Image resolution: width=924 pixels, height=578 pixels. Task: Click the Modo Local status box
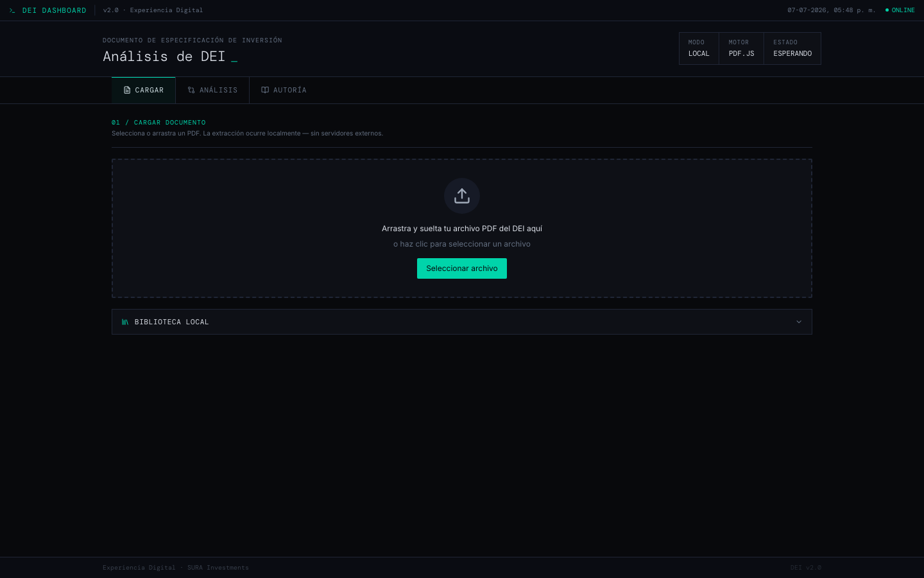tap(699, 48)
